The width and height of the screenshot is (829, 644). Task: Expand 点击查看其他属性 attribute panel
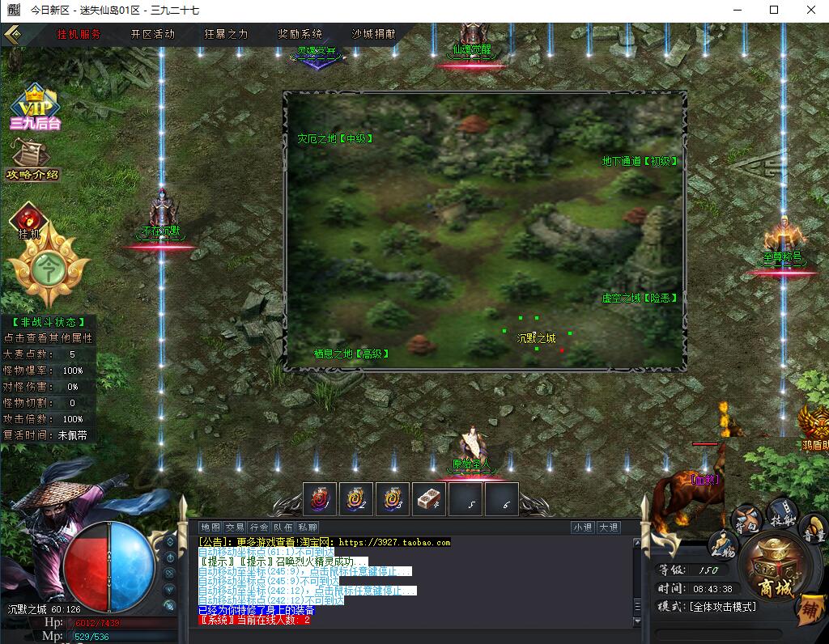[49, 338]
